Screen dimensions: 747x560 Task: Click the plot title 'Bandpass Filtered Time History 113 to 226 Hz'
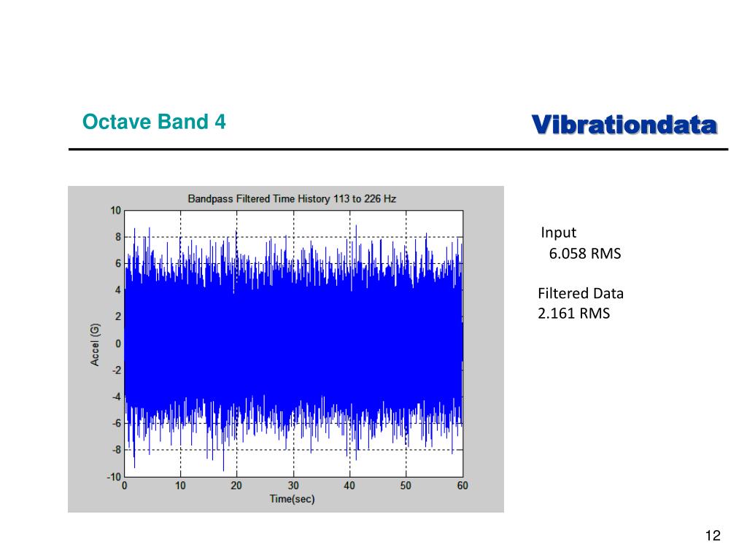[292, 198]
